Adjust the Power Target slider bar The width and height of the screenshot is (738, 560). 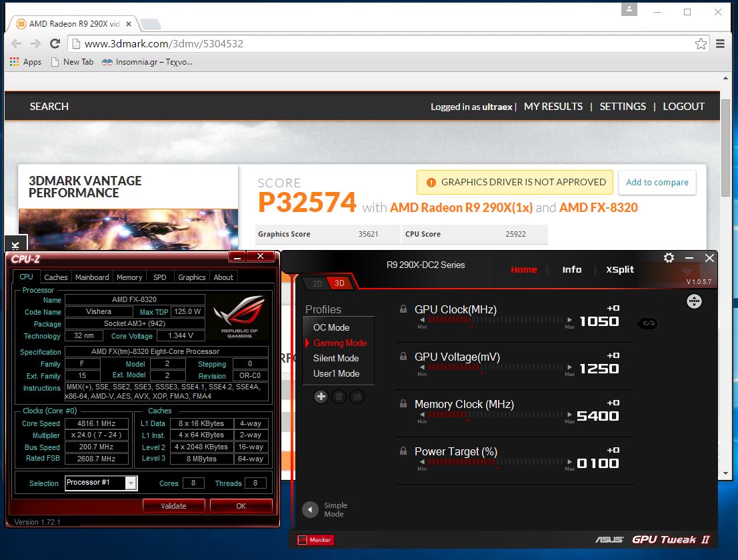tap(495, 462)
